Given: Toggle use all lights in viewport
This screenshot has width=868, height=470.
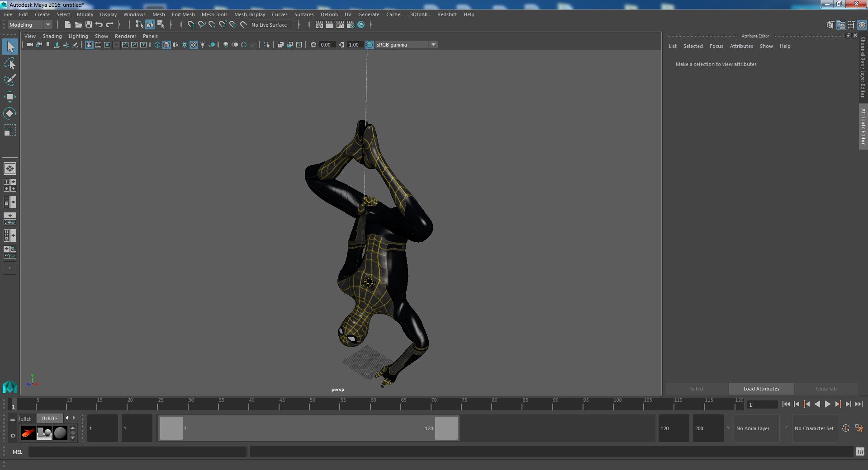Looking at the screenshot, I should 203,45.
